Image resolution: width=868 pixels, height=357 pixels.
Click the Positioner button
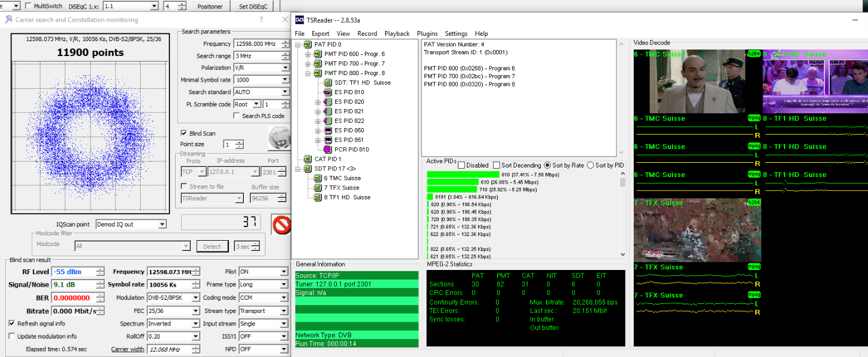point(211,7)
